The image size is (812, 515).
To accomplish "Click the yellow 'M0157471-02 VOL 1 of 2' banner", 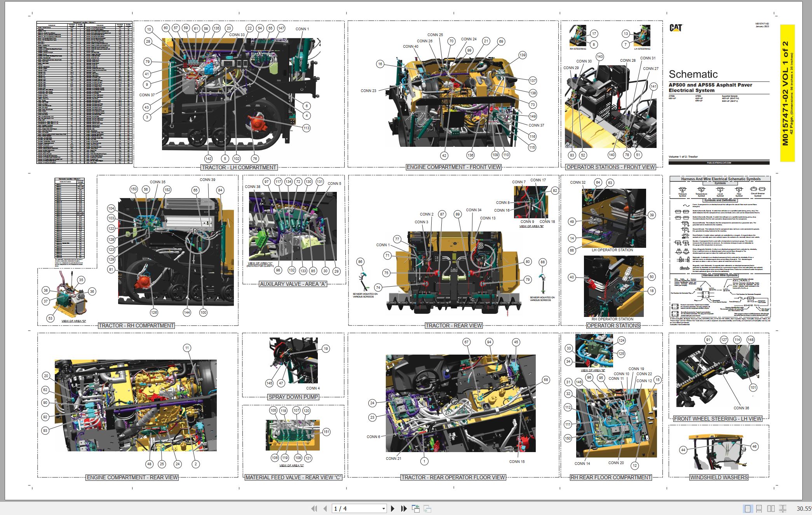I will point(787,93).
